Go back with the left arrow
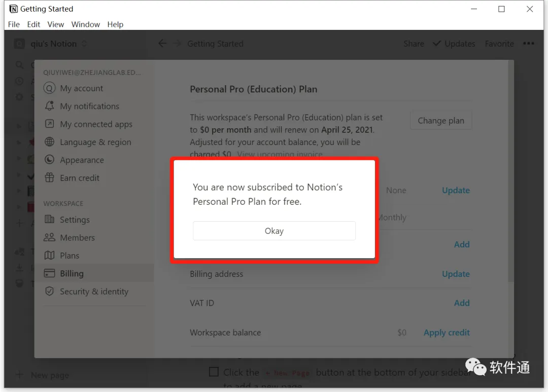Screen dimensions: 548x392 point(162,43)
